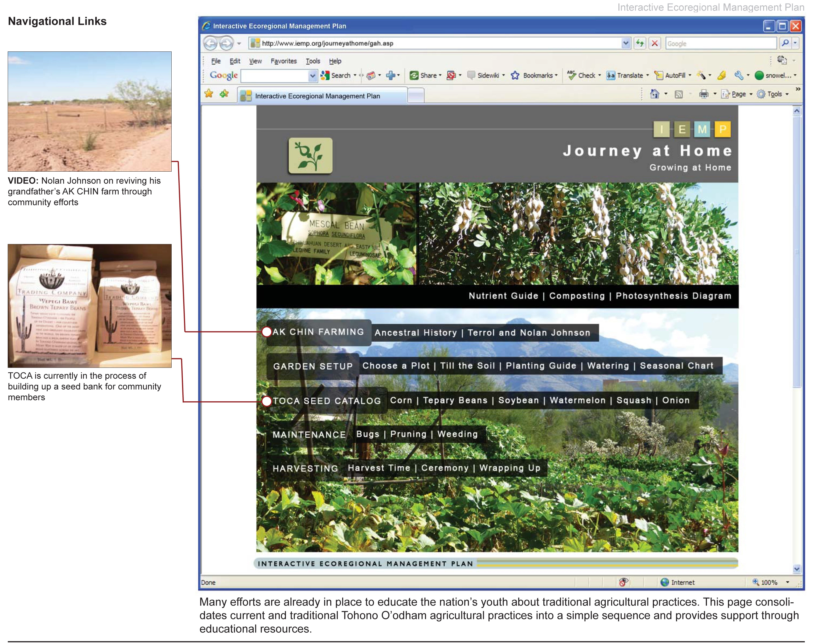Screen dimensions: 825x644
Task: Click the yellow P tile in IEMP
Action: point(723,130)
